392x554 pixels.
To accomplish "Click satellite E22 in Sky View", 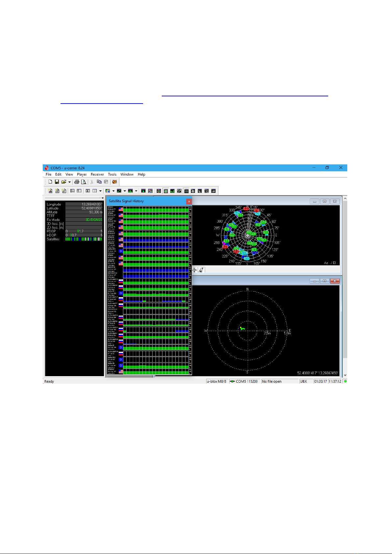I will tap(246, 209).
